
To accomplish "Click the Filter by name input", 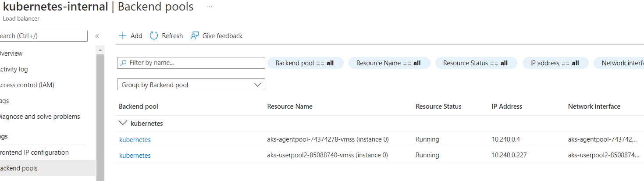I will 191,63.
